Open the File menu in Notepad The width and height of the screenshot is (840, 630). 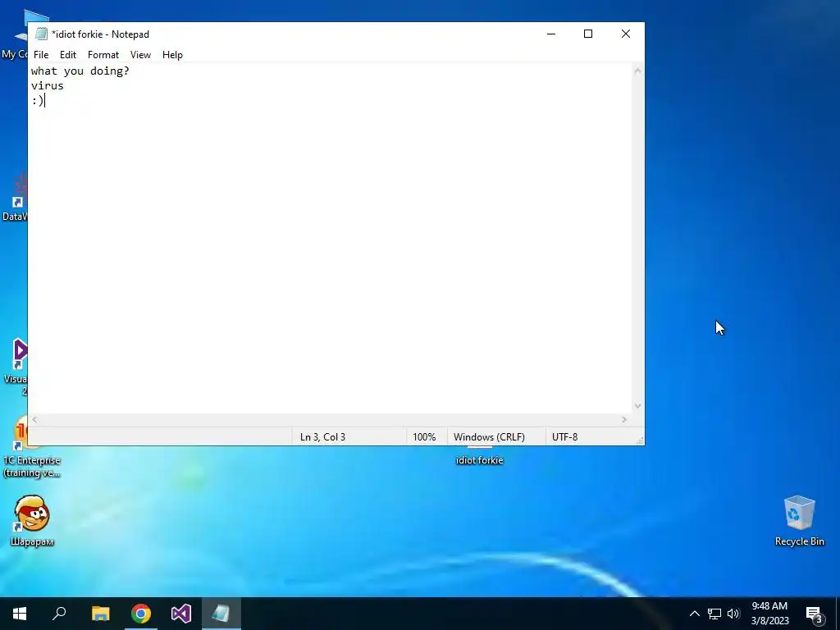(41, 55)
